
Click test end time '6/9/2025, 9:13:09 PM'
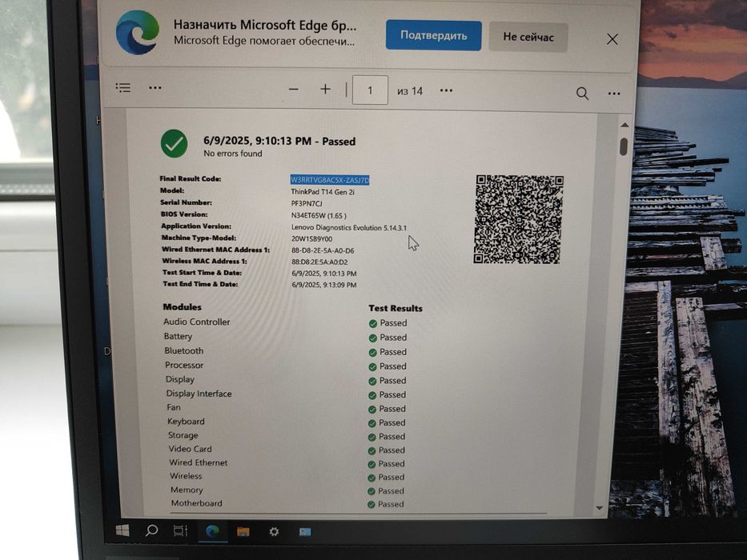324,285
